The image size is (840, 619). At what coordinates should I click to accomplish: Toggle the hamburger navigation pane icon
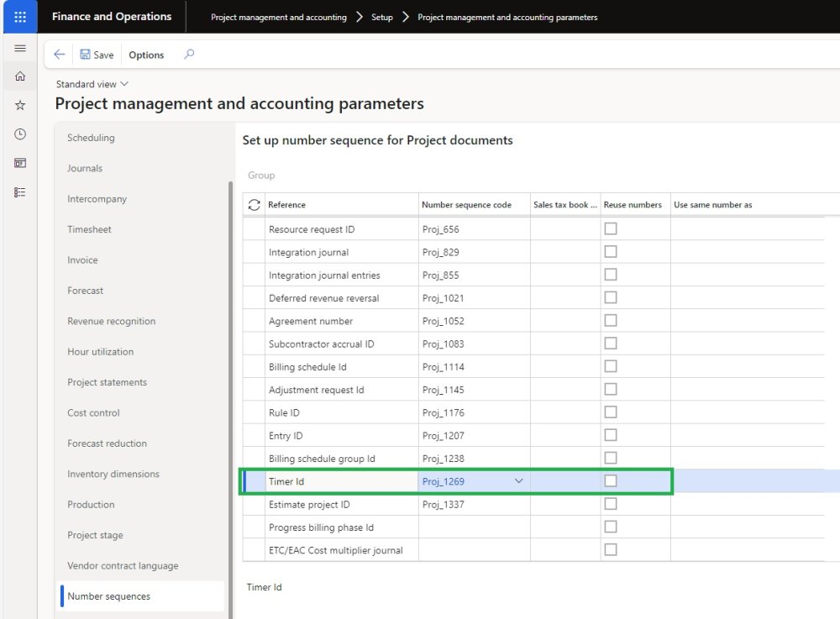[20, 49]
